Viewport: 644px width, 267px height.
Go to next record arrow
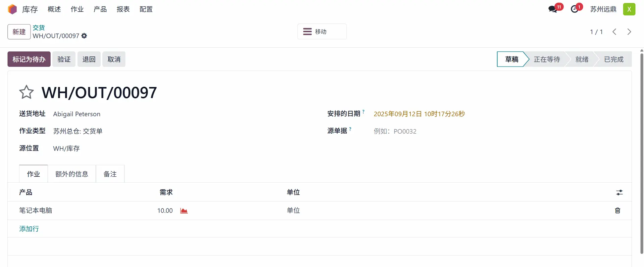click(x=629, y=32)
